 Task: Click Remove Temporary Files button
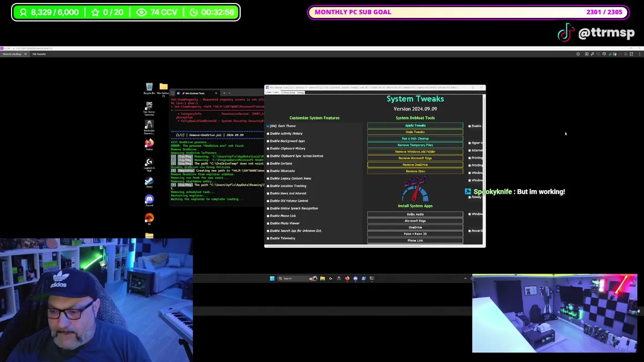pyautogui.click(x=415, y=145)
